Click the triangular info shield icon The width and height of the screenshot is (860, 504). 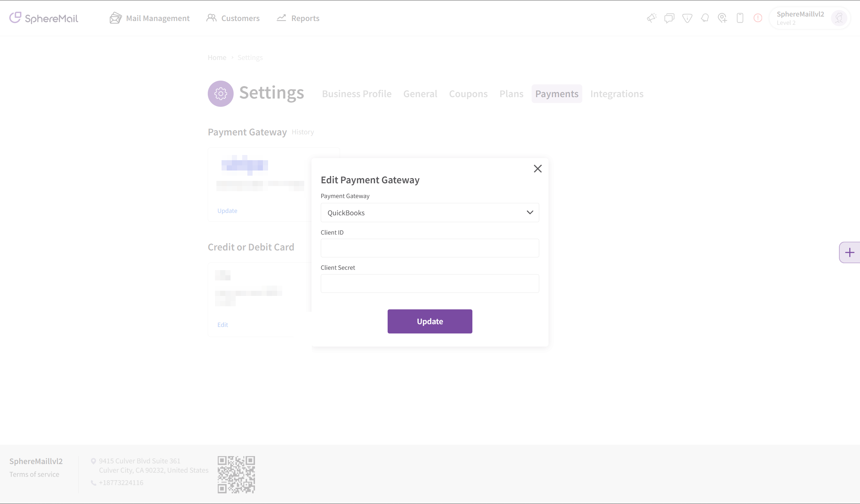pos(687,18)
